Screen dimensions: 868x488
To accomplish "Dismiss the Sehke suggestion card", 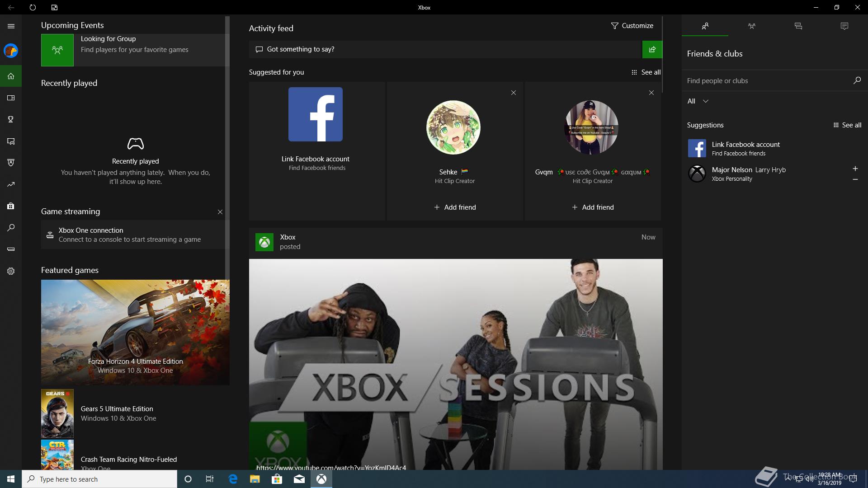I will pyautogui.click(x=514, y=93).
